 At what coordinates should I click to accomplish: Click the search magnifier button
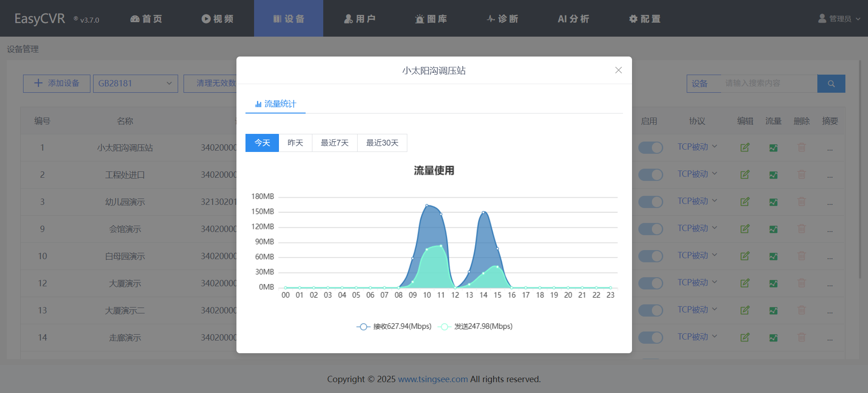coord(831,84)
